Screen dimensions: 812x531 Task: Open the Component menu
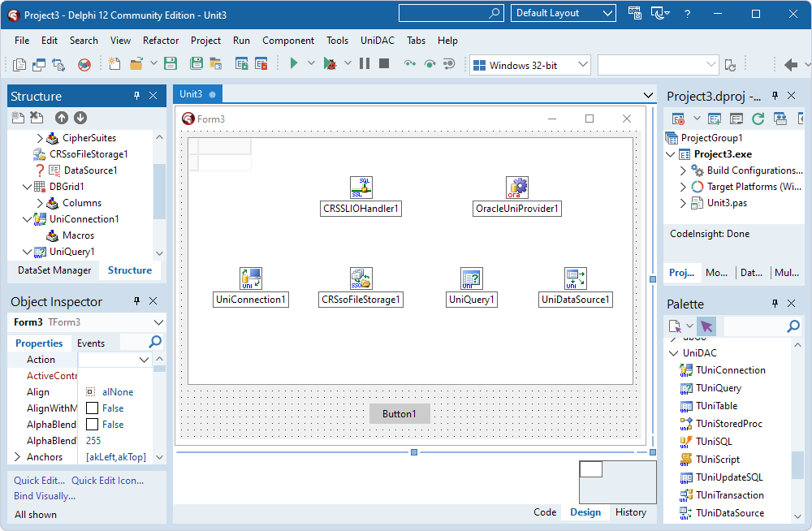pyautogui.click(x=288, y=40)
